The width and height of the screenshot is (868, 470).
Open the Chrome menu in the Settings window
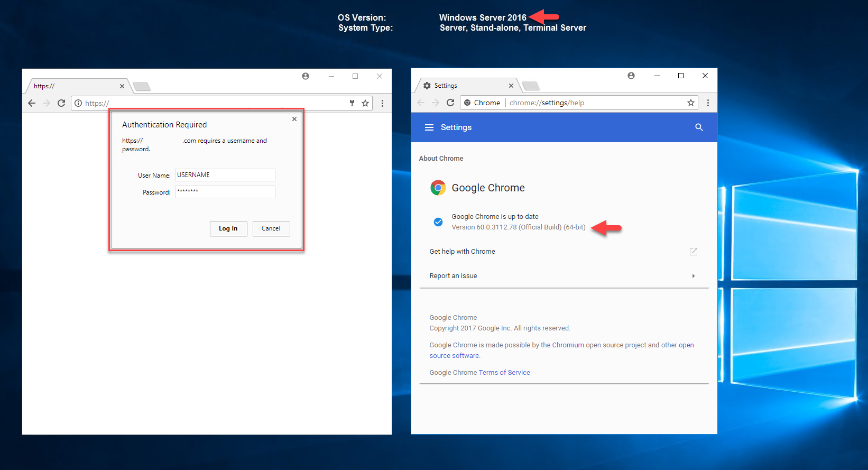(708, 103)
